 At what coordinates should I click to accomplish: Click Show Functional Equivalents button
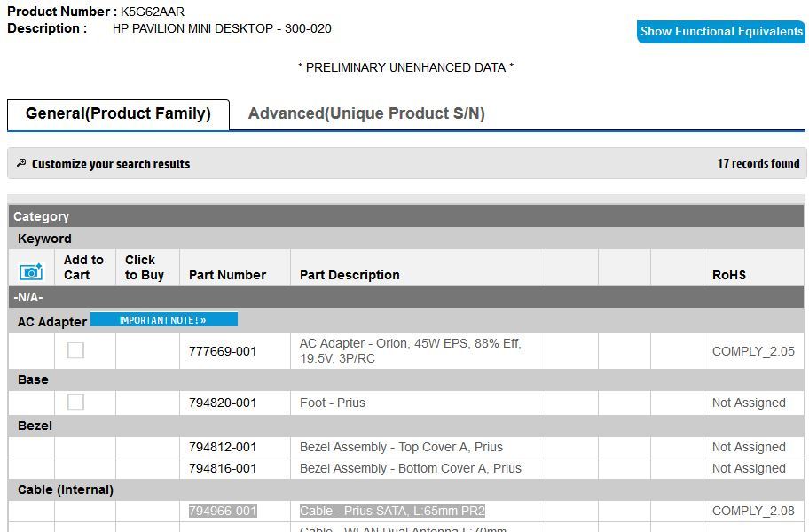(x=721, y=31)
